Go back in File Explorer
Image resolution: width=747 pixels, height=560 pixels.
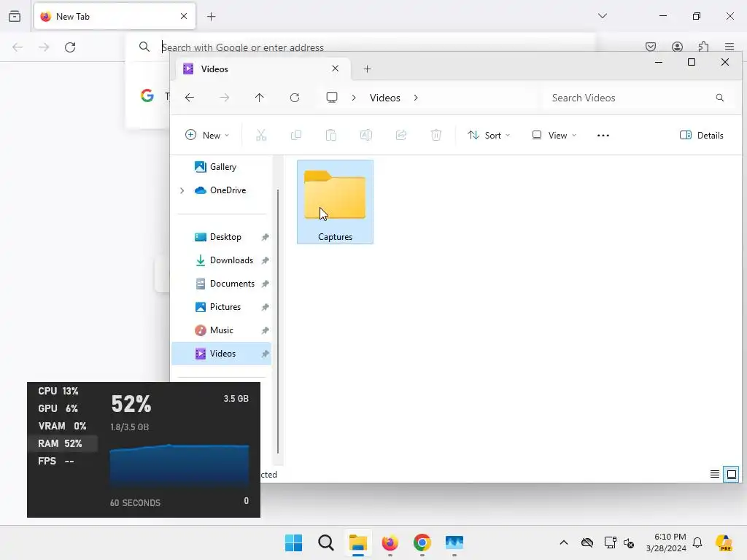click(x=190, y=98)
